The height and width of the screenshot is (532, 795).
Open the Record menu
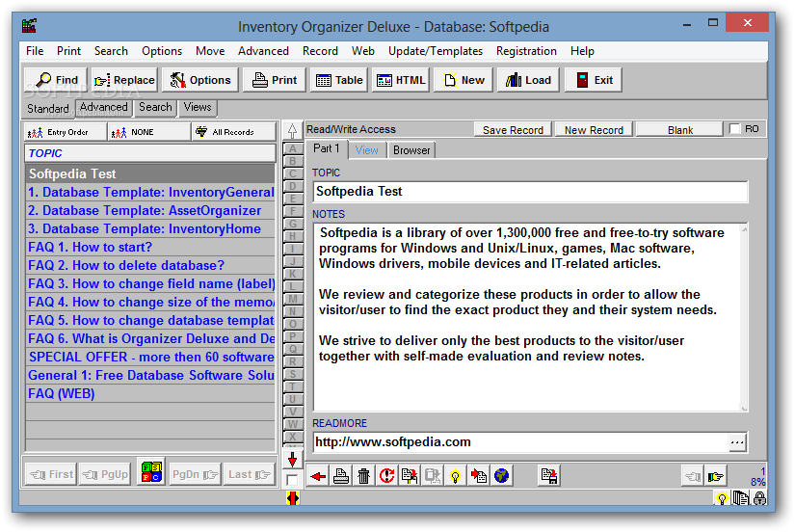(x=320, y=51)
